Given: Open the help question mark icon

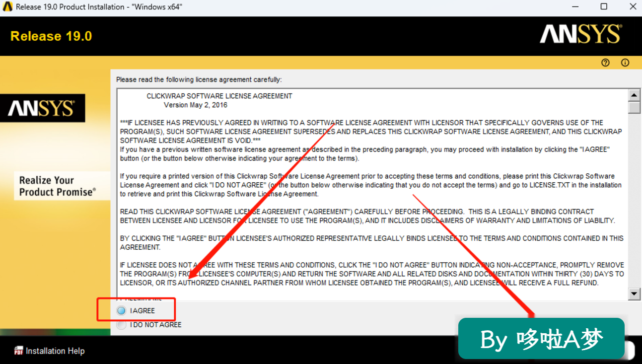Looking at the screenshot, I should [605, 63].
